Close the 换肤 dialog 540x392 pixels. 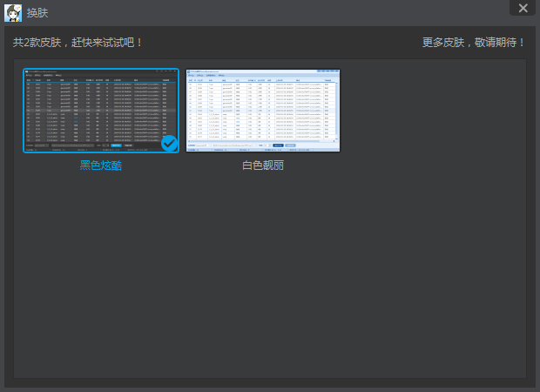(523, 8)
